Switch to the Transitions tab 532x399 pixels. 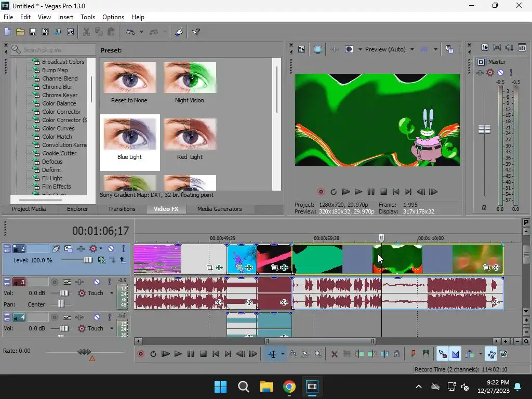point(122,209)
